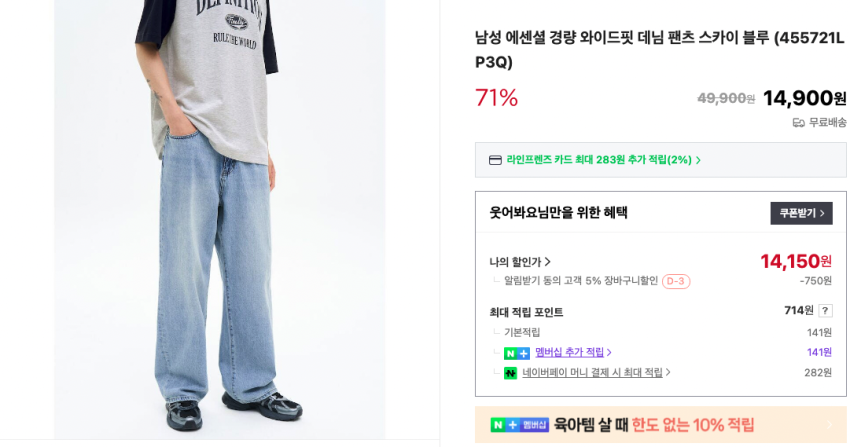850x447 pixels.
Task: Open the 육아템 10% 적립 banner
Action: 660,425
